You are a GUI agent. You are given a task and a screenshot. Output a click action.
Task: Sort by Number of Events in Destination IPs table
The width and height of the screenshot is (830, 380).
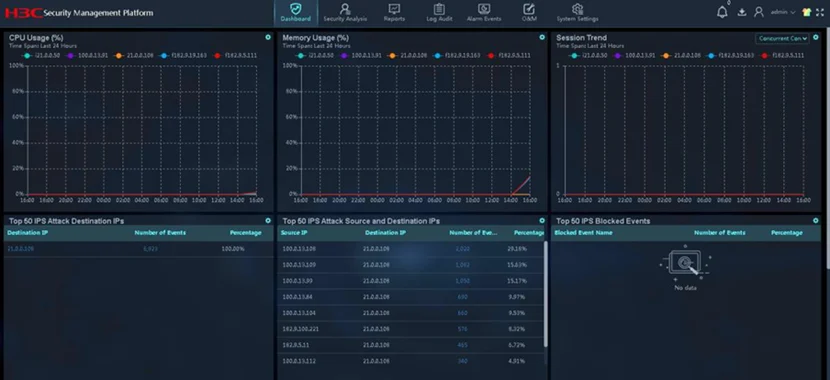160,233
